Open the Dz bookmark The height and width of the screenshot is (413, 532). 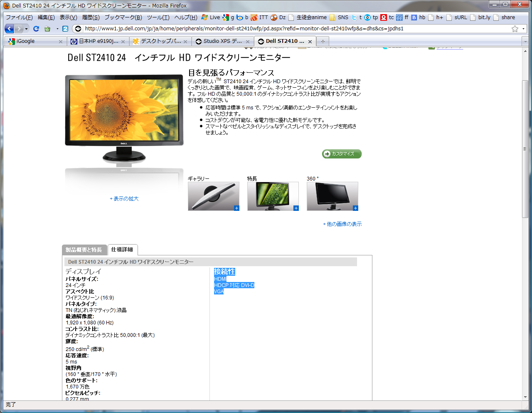click(x=278, y=17)
